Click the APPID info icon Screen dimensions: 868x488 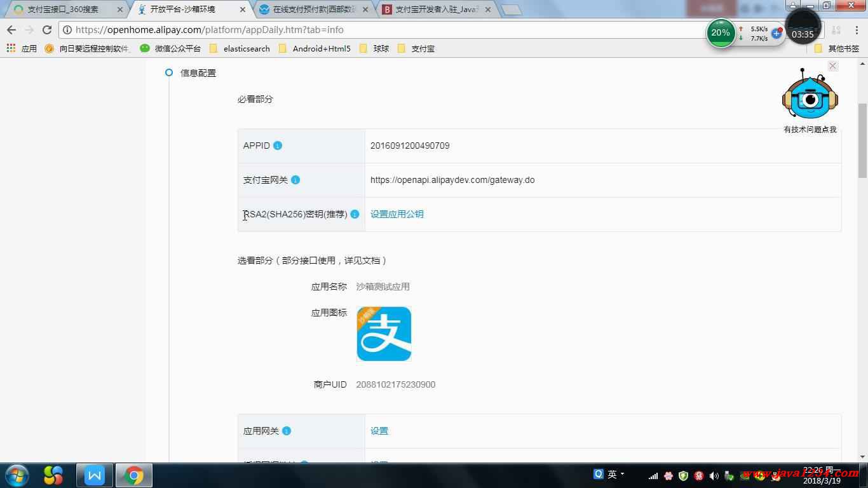click(x=278, y=146)
